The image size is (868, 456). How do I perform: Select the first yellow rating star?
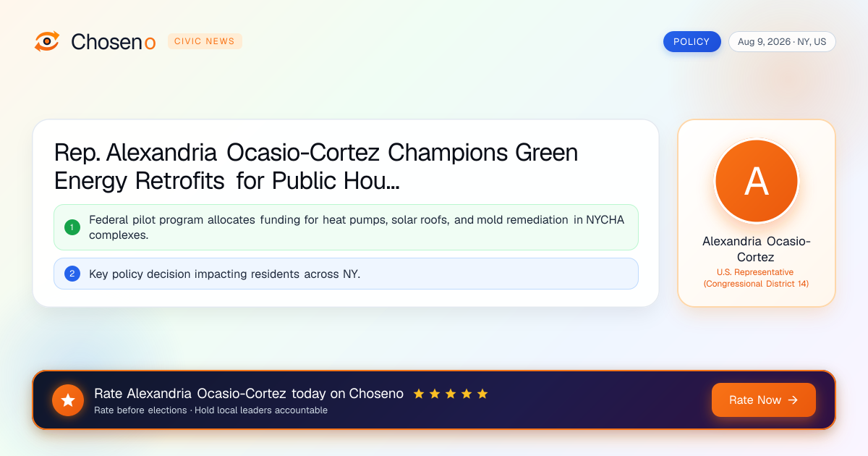[x=419, y=394]
